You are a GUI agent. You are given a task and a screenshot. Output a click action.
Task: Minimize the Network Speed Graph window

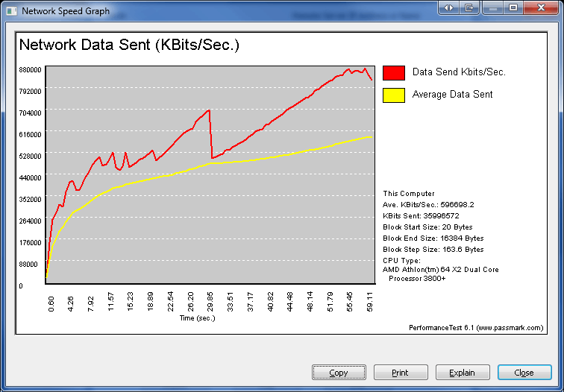[x=493, y=7]
